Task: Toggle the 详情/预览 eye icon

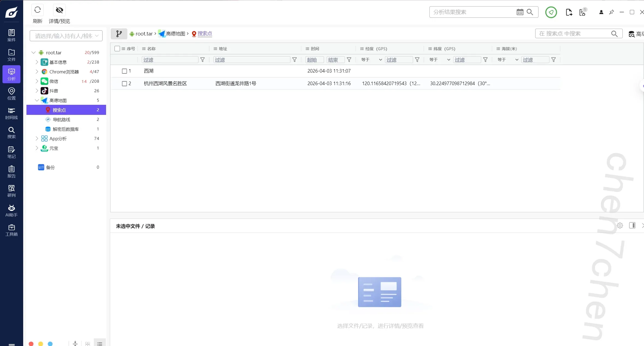Action: pyautogui.click(x=59, y=10)
